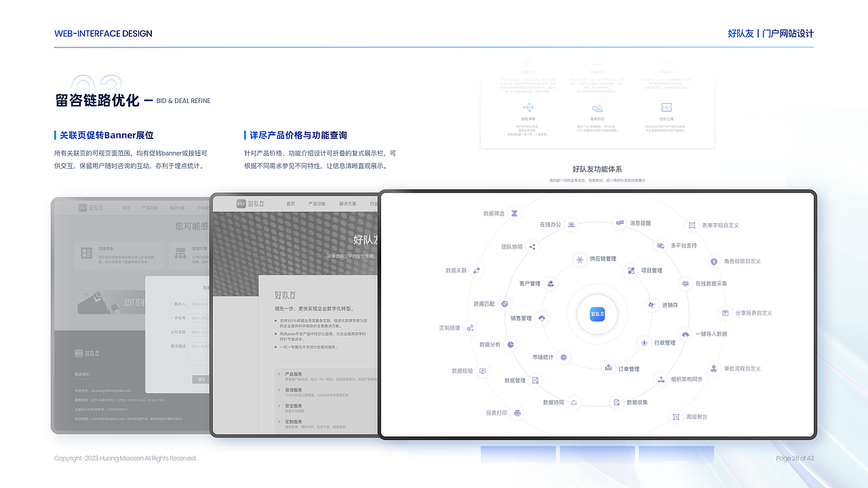Expand the 咨询服务 service item

[278, 389]
